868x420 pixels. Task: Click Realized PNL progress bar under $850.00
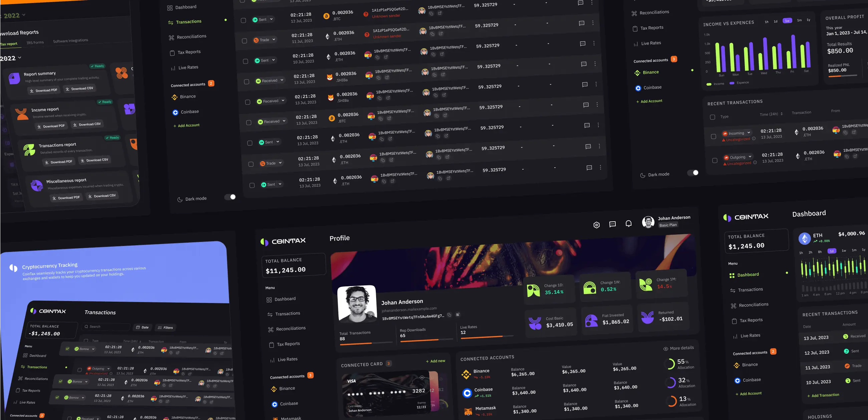point(842,76)
